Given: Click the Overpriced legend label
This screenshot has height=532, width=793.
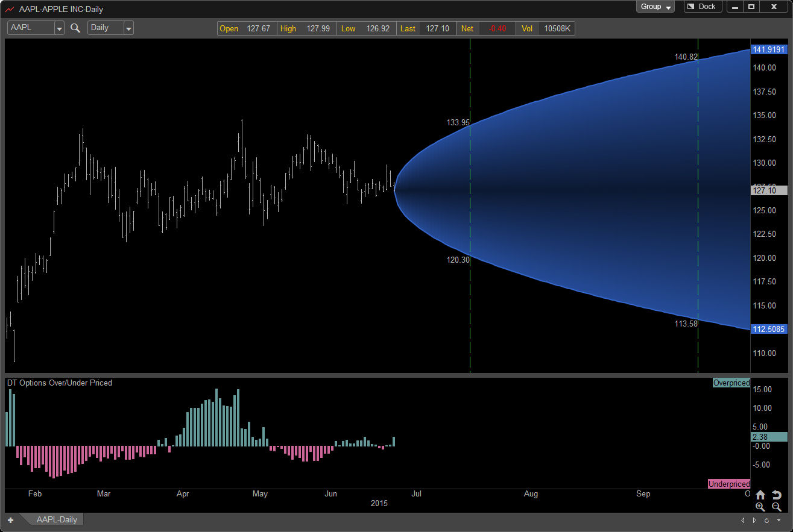Looking at the screenshot, I should click(x=731, y=383).
